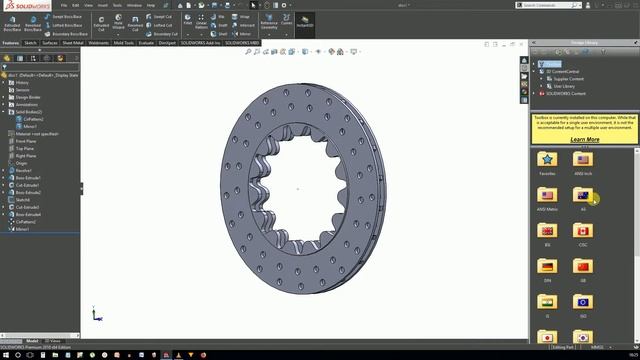
Task: Switch to the Mold Tools tab
Action: pos(124,43)
